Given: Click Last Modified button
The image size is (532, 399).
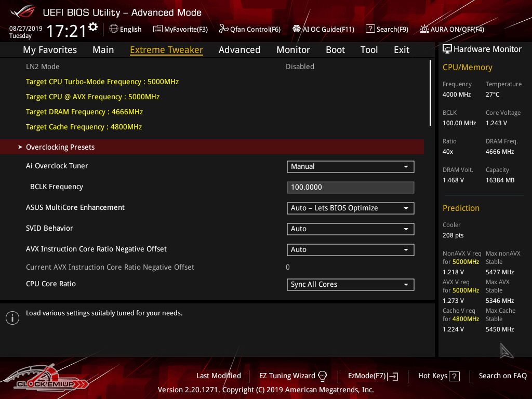Looking at the screenshot, I should [218, 376].
